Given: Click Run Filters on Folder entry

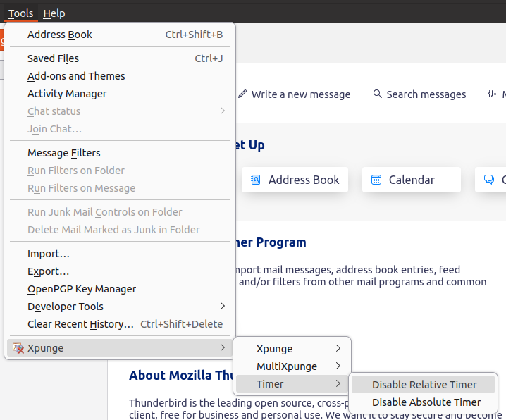Looking at the screenshot, I should 120,171.
